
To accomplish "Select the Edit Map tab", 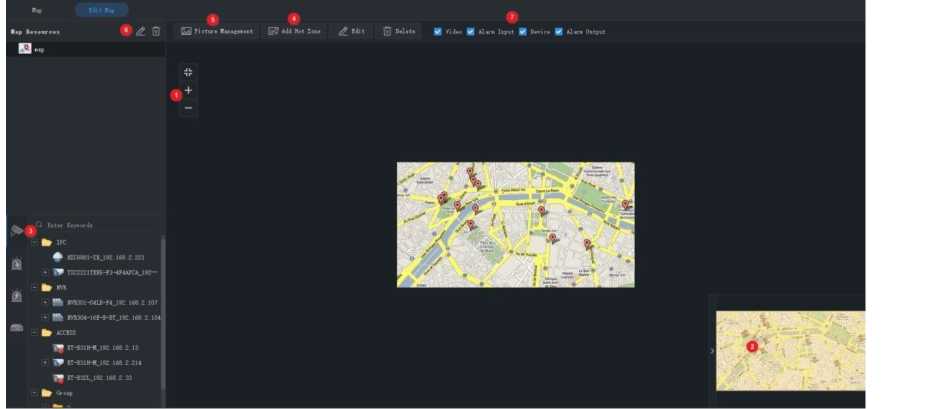I will pyautogui.click(x=102, y=9).
